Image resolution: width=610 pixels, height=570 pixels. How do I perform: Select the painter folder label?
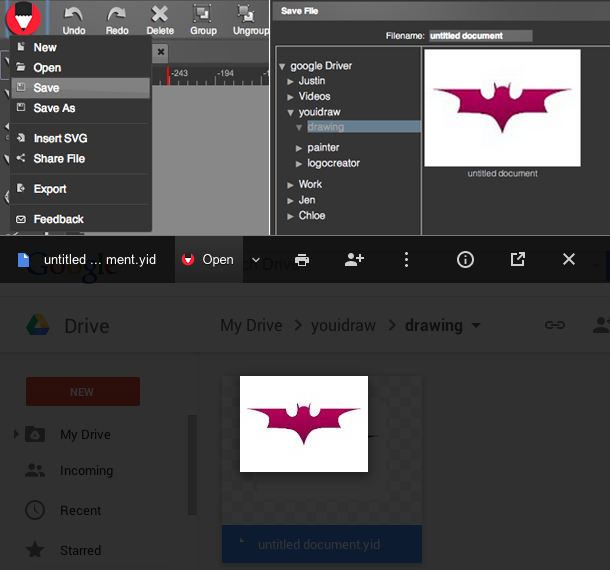pyautogui.click(x=323, y=148)
